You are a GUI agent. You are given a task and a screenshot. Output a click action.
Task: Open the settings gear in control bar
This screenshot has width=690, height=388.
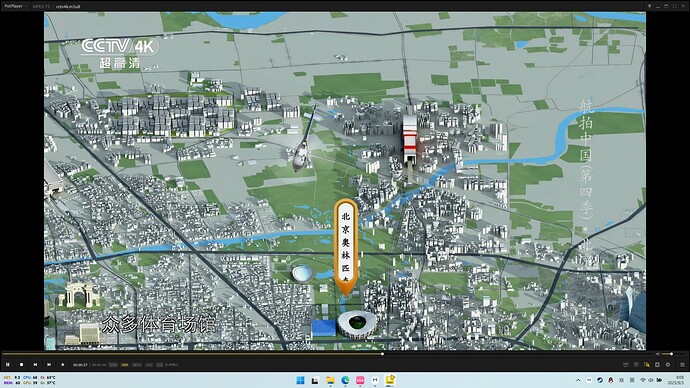668,365
